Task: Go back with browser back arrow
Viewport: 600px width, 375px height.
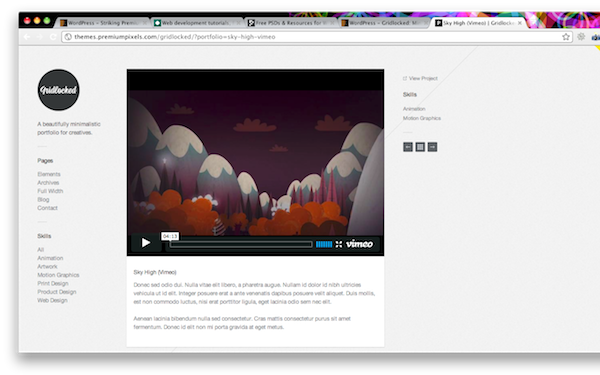Action: point(27,37)
